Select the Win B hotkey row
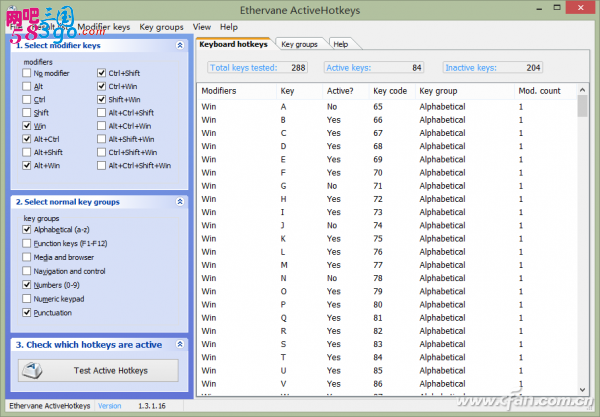 (x=387, y=120)
